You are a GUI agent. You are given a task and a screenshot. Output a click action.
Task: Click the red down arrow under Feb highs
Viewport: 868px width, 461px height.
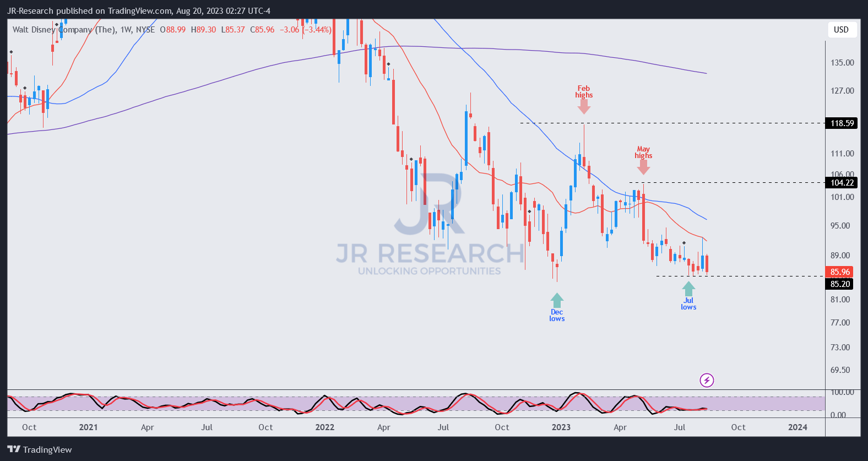(x=584, y=107)
